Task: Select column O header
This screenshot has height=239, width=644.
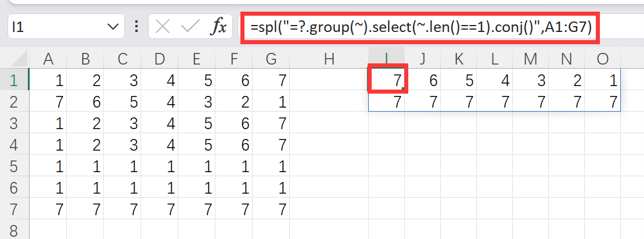Action: [x=602, y=59]
